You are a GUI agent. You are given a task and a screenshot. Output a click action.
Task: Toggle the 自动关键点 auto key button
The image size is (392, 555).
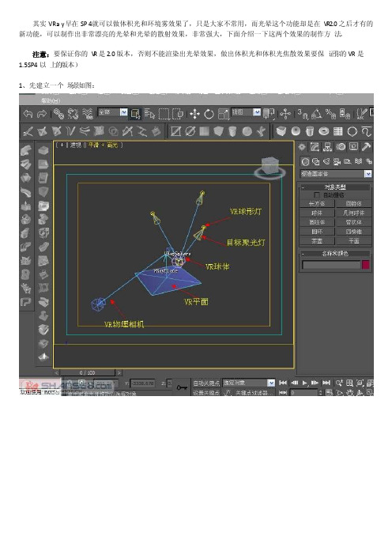[x=206, y=383]
